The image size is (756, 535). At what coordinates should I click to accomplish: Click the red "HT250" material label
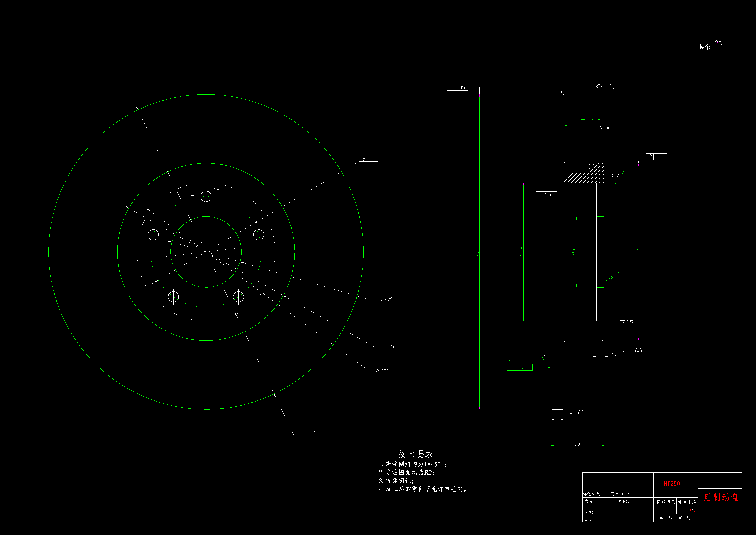672,484
